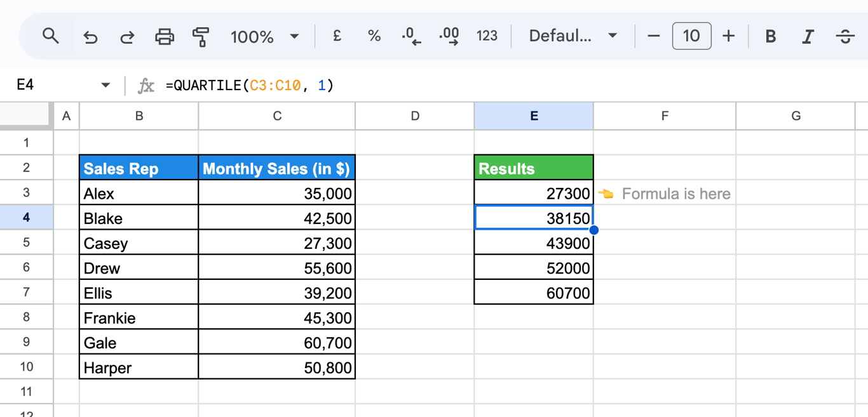Screen dimensions: 868x417
Task: Redo the last undone action
Action: [x=127, y=37]
